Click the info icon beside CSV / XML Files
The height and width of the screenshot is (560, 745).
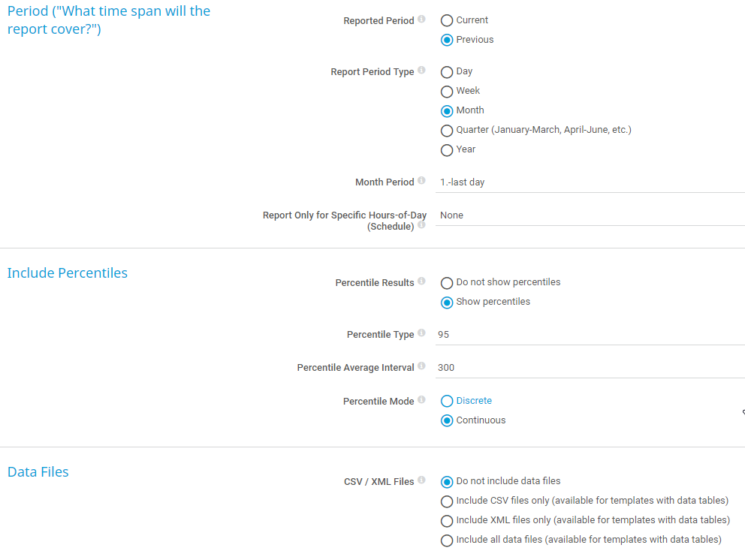[x=421, y=478]
